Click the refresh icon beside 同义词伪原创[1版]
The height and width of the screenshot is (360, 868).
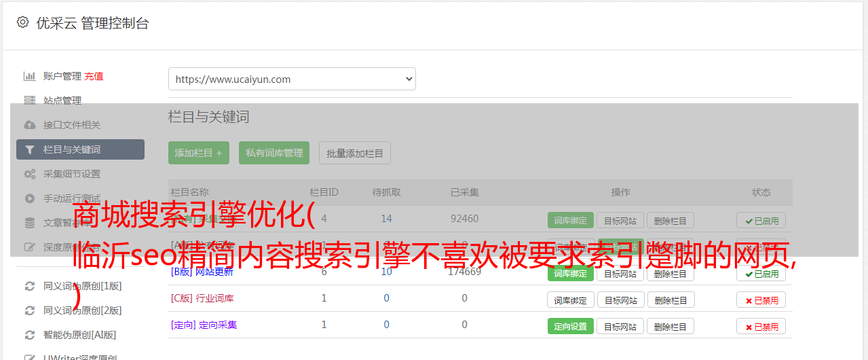point(30,286)
